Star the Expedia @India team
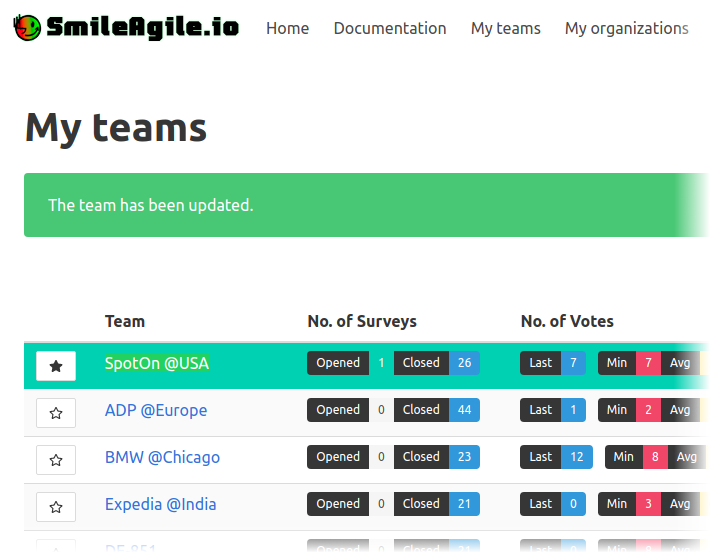This screenshot has width=714, height=555. click(x=56, y=507)
